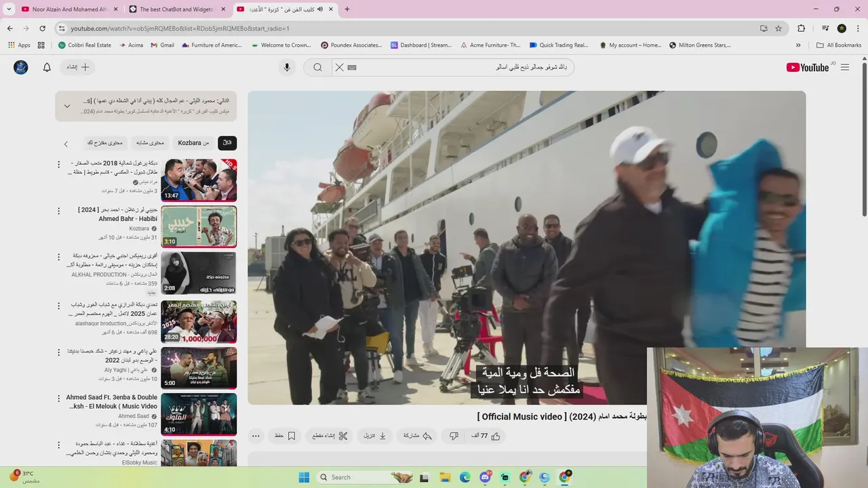Viewport: 868px width, 488px height.
Task: Open options for alashaqur broduction video
Action: [58, 306]
